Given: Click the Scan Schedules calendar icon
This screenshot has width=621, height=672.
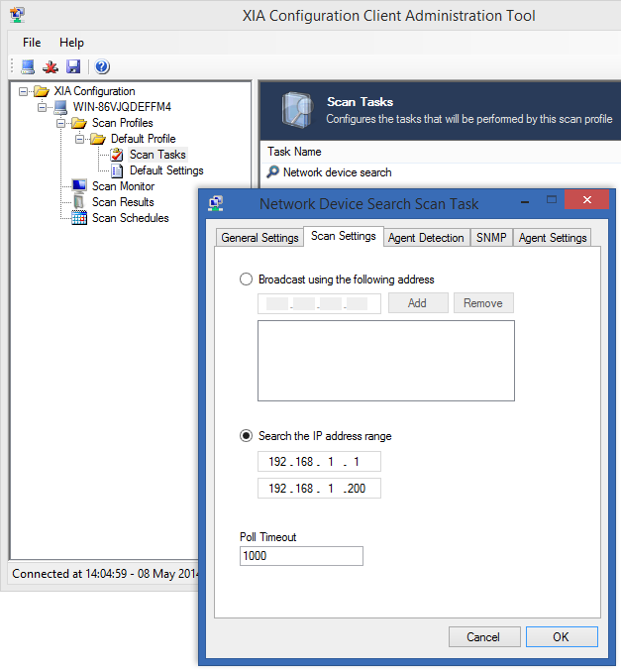Looking at the screenshot, I should tap(79, 218).
